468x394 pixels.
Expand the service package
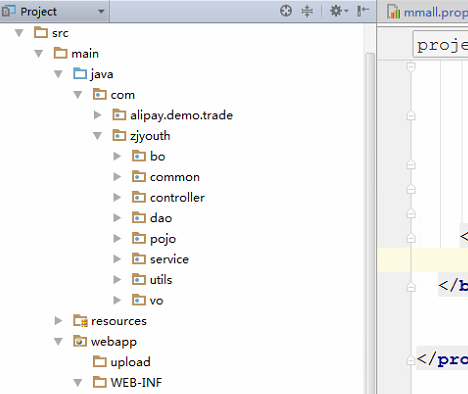coord(117,259)
